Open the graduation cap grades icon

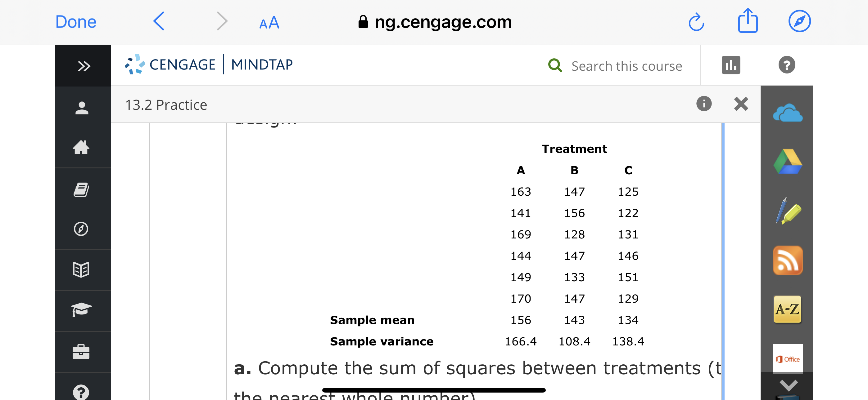[x=82, y=309]
